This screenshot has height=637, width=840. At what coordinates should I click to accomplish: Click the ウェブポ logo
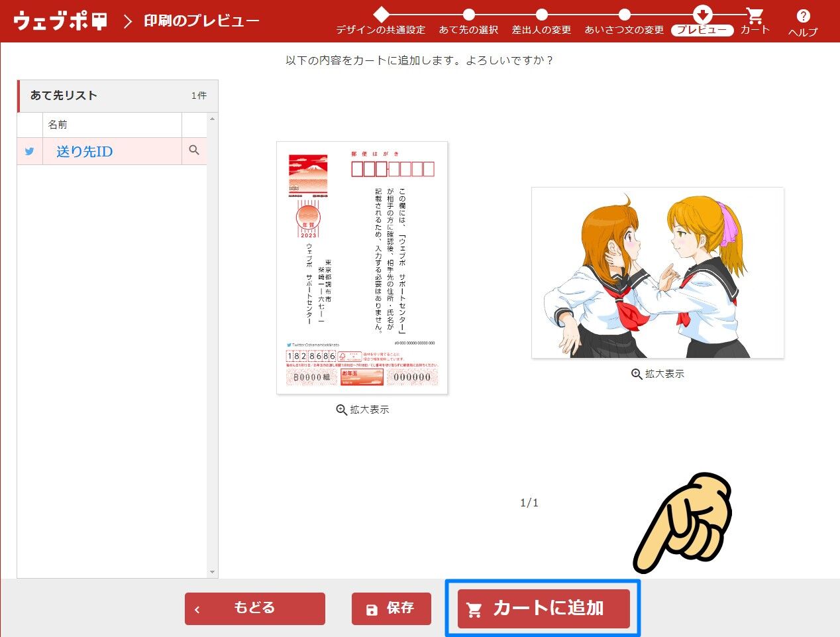tap(60, 21)
